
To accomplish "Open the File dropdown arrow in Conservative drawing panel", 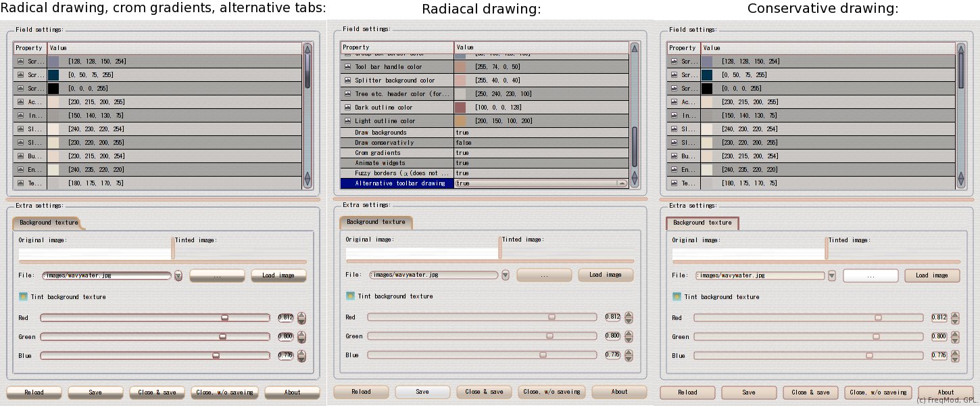I will (832, 275).
